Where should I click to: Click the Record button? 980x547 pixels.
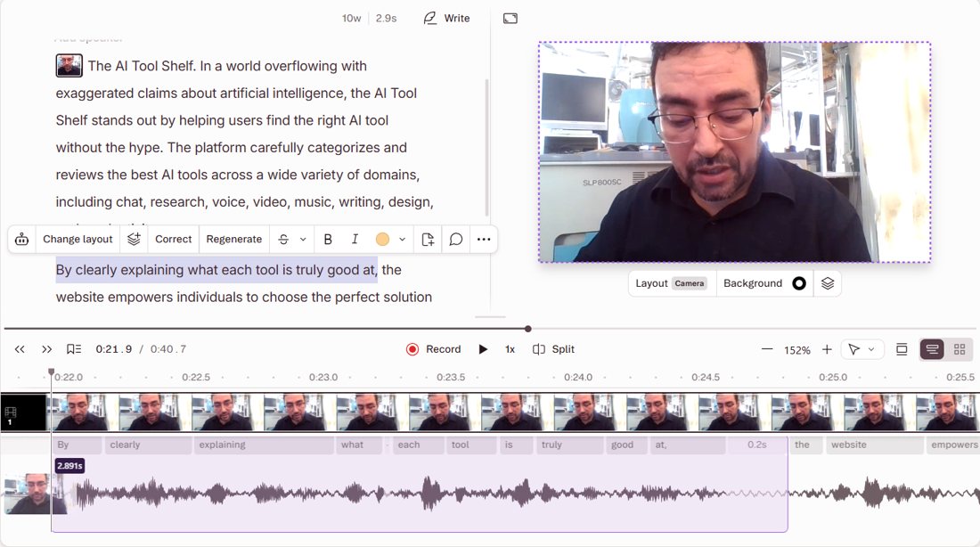434,349
